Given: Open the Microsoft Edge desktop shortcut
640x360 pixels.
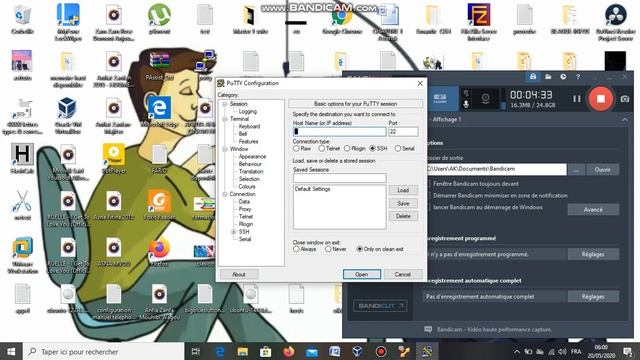Looking at the screenshot, I should tap(159, 112).
